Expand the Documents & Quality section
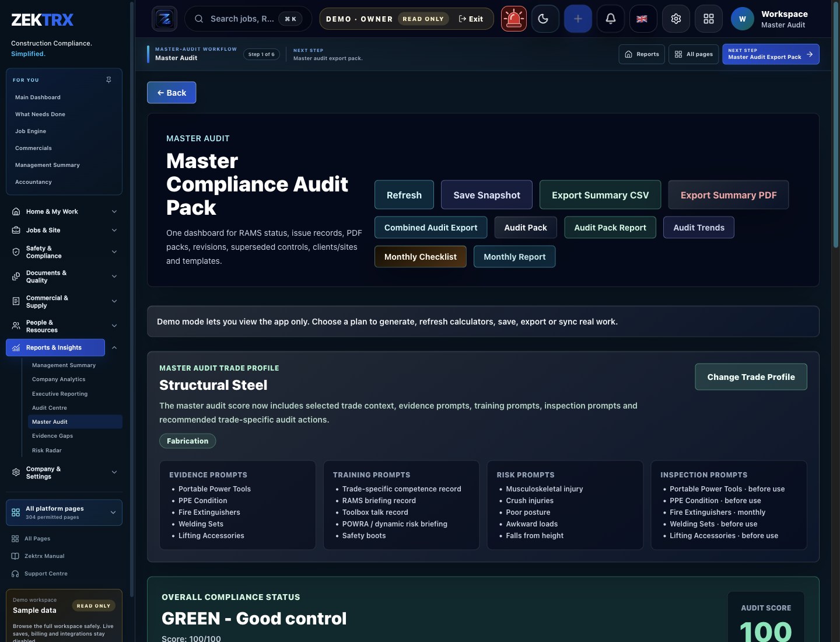 [x=114, y=277]
